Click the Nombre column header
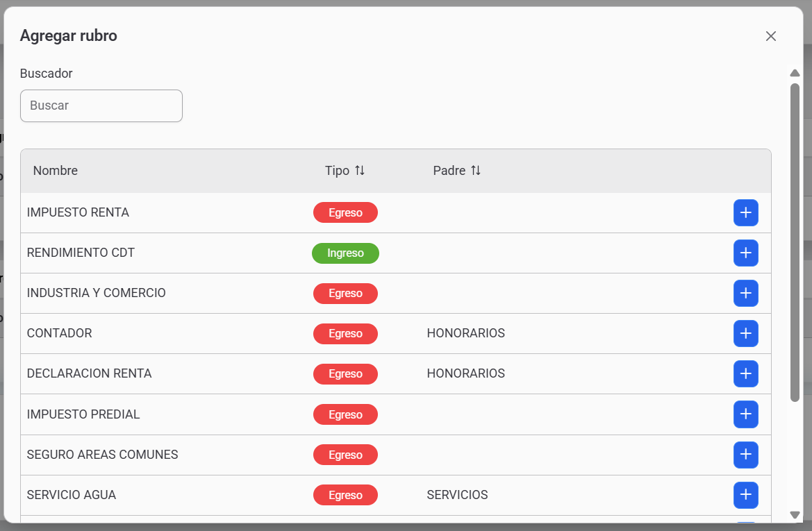The width and height of the screenshot is (812, 531). (x=56, y=171)
